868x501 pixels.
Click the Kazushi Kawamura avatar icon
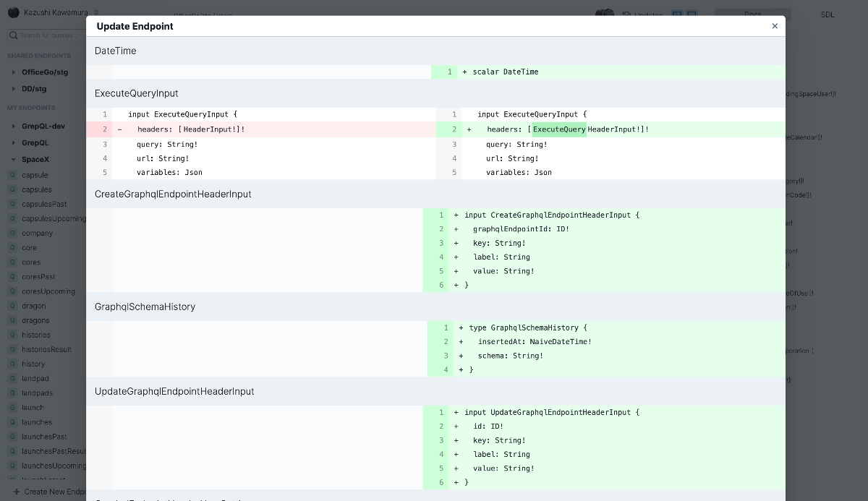coord(13,12)
